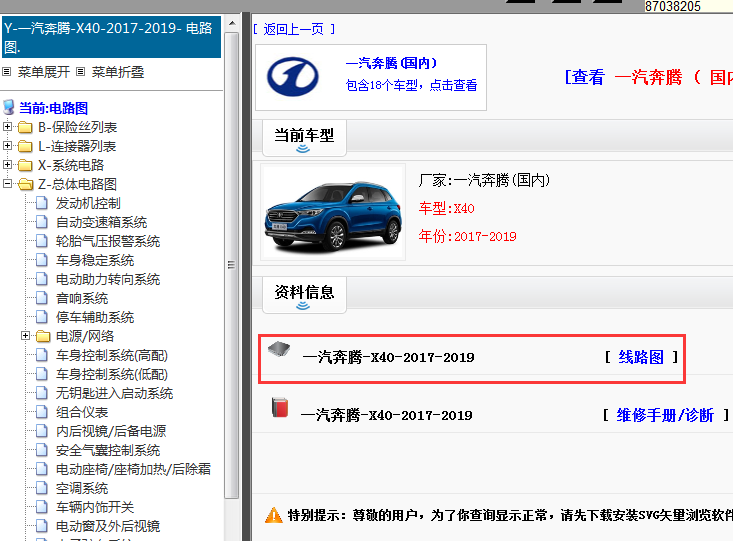Click page icon beside 发动机控制
Image resolution: width=733 pixels, height=541 pixels.
coord(42,203)
